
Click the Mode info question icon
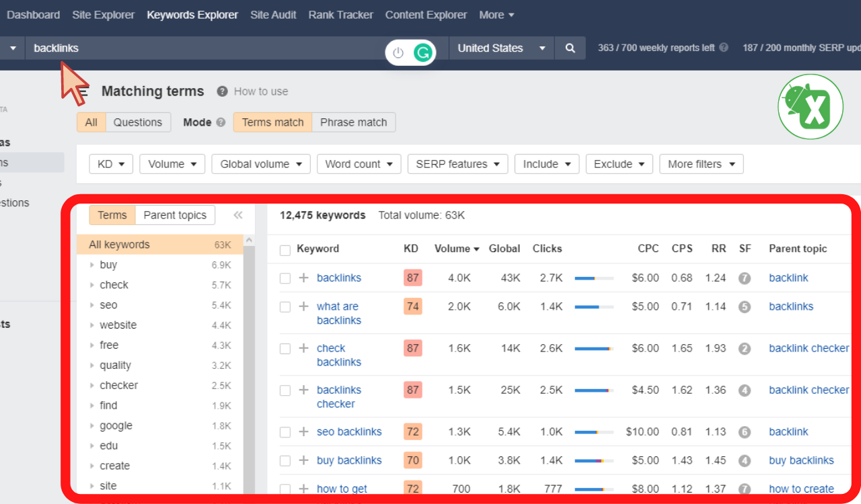tap(221, 122)
